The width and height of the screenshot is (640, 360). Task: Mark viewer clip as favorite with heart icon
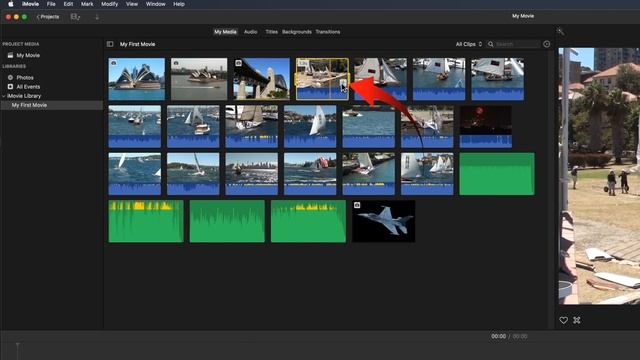click(564, 320)
